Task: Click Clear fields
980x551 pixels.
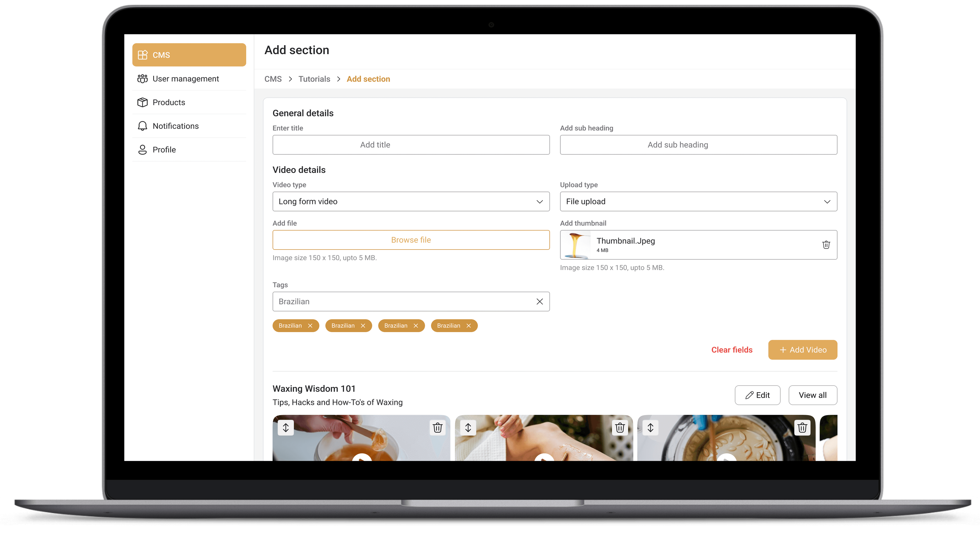Action: click(x=732, y=350)
